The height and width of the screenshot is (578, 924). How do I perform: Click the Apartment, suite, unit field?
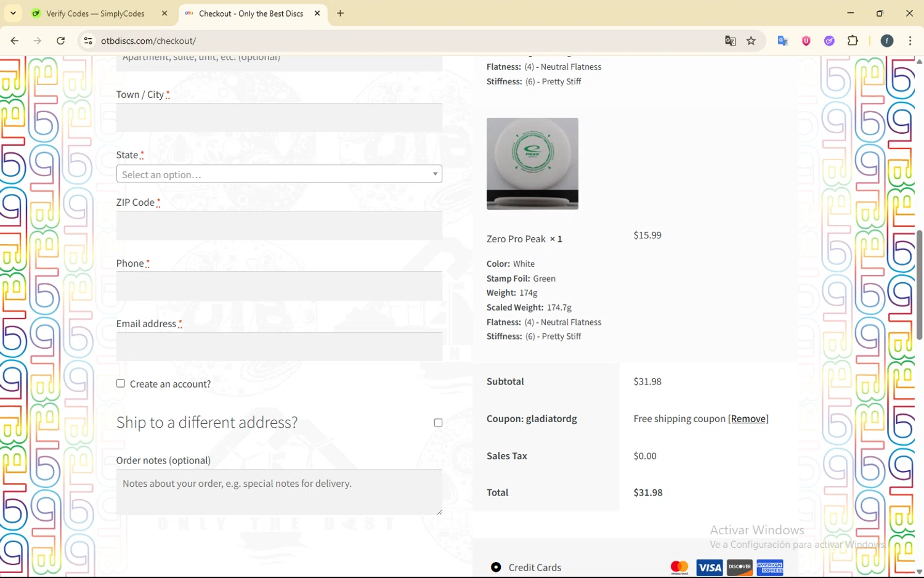tap(279, 63)
